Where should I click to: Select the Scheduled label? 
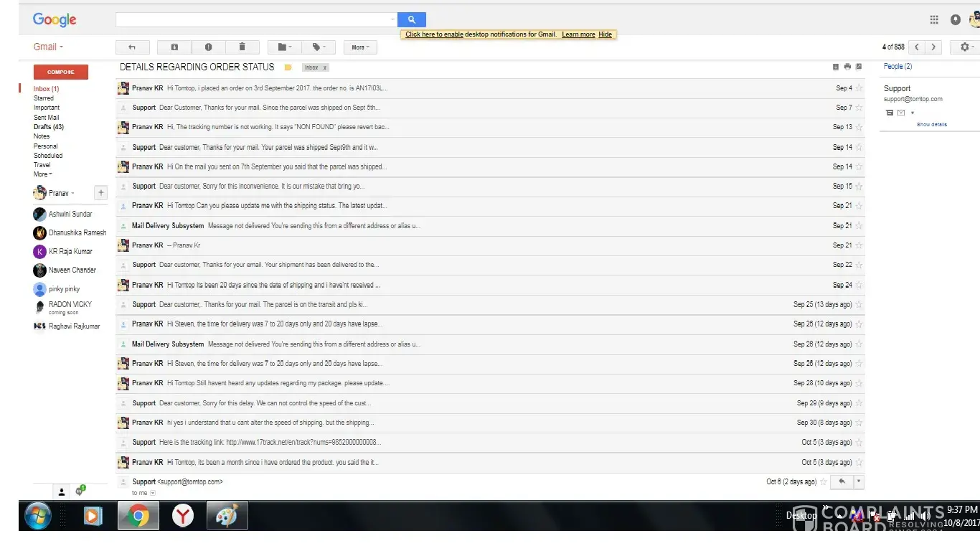(x=47, y=156)
